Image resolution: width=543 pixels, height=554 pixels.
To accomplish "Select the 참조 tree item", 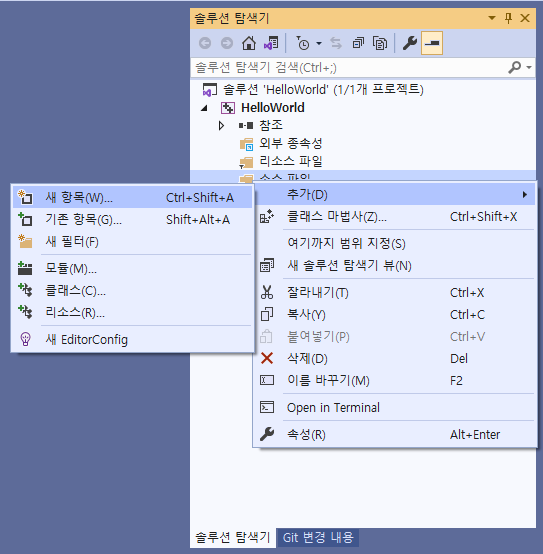I will click(271, 125).
